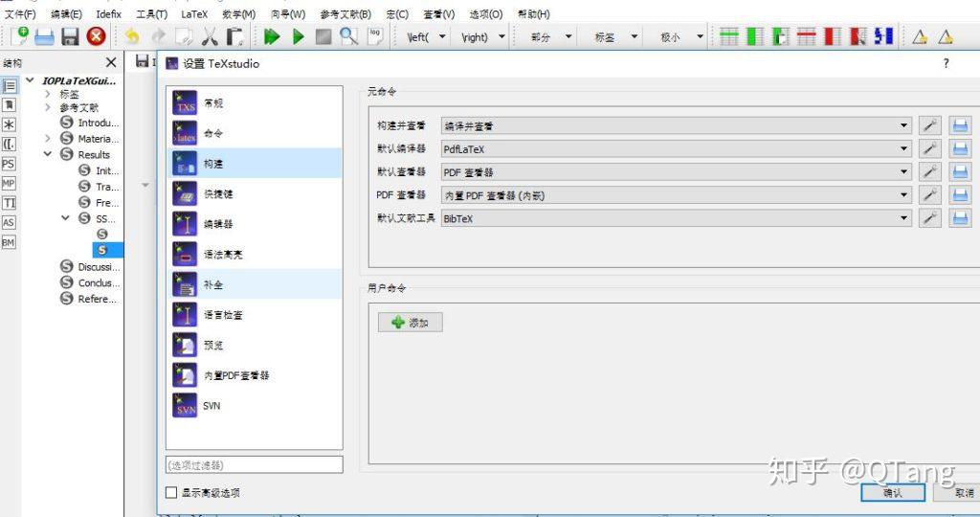Screen dimensions: 980x517
Task: Select the PS side panel icon
Action: [9, 164]
